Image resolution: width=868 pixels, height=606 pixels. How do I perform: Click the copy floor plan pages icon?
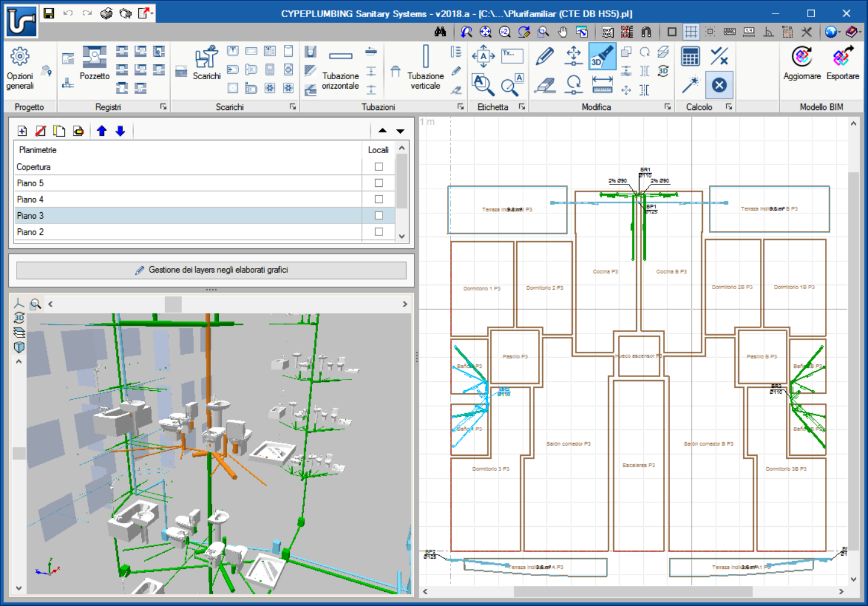pyautogui.click(x=59, y=131)
